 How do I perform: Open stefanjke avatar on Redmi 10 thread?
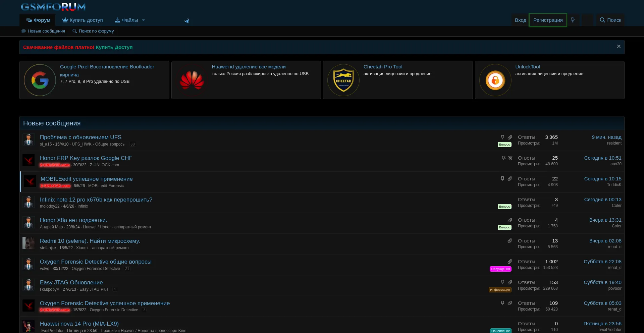tap(29, 243)
